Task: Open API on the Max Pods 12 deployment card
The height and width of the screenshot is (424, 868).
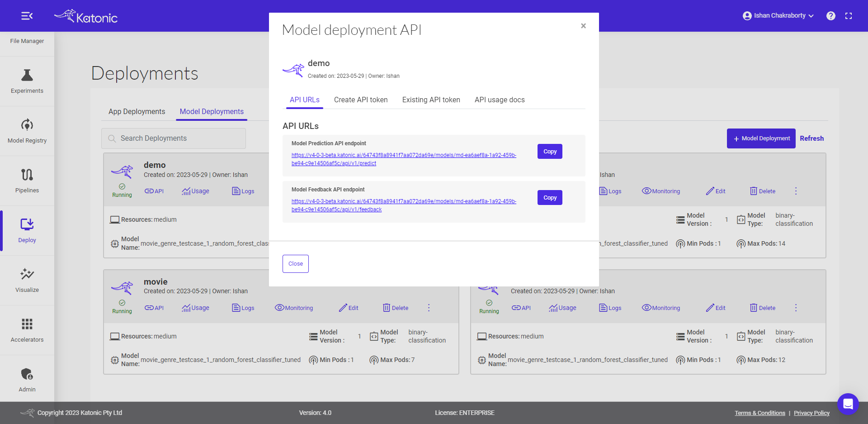Action: 521,308
